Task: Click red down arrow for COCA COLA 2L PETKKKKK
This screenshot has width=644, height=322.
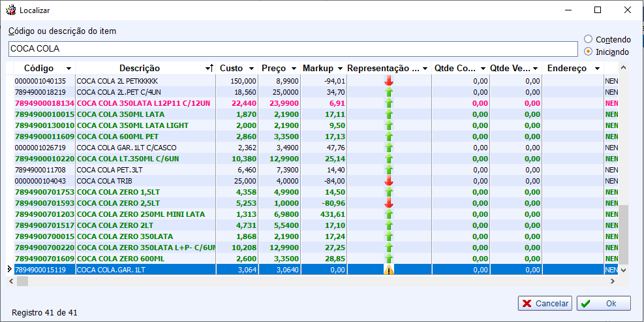Action: coord(389,81)
